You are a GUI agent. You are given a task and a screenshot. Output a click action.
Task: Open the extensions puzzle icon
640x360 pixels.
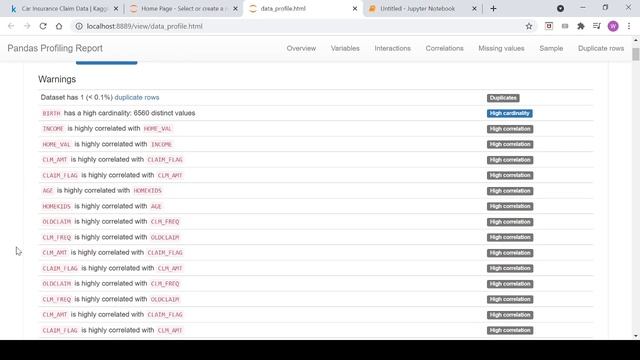[x=580, y=26]
